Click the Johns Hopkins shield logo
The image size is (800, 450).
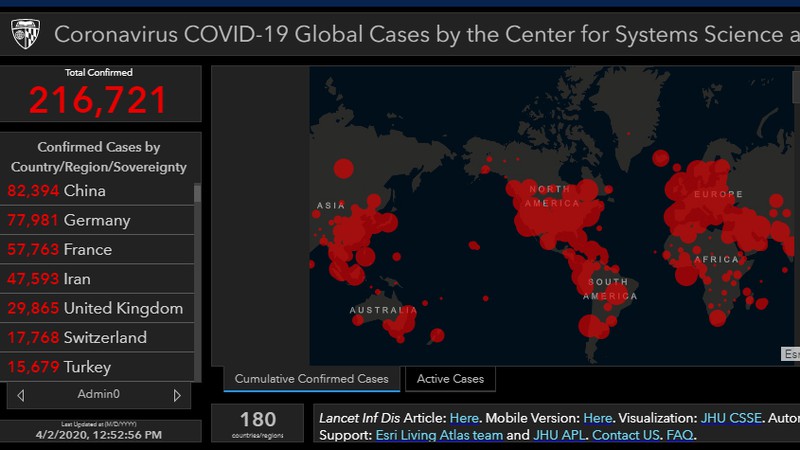[25, 34]
